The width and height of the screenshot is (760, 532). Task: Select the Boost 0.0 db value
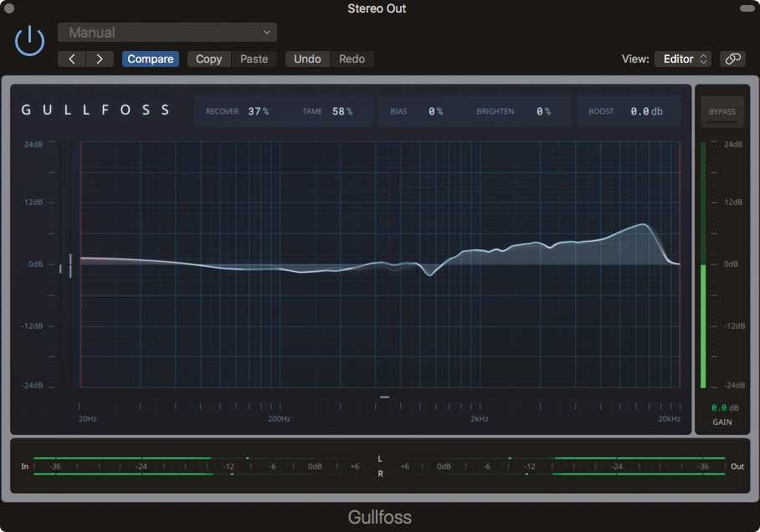click(646, 111)
